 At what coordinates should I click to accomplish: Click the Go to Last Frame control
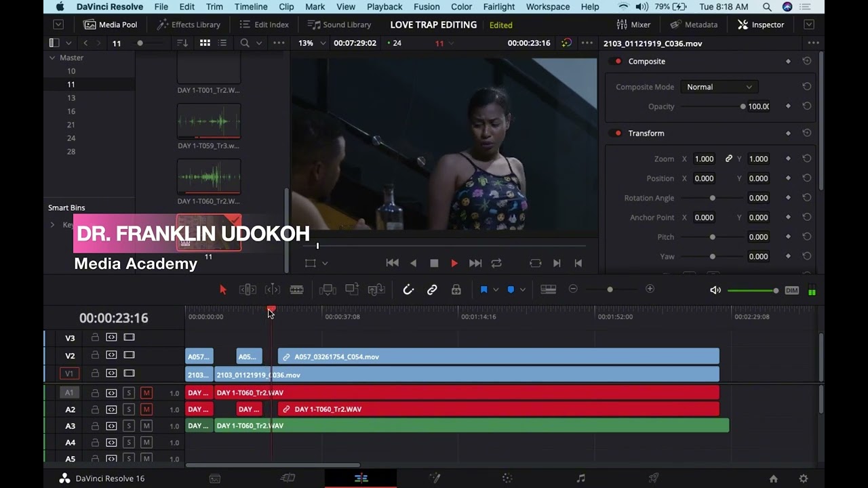coord(475,263)
